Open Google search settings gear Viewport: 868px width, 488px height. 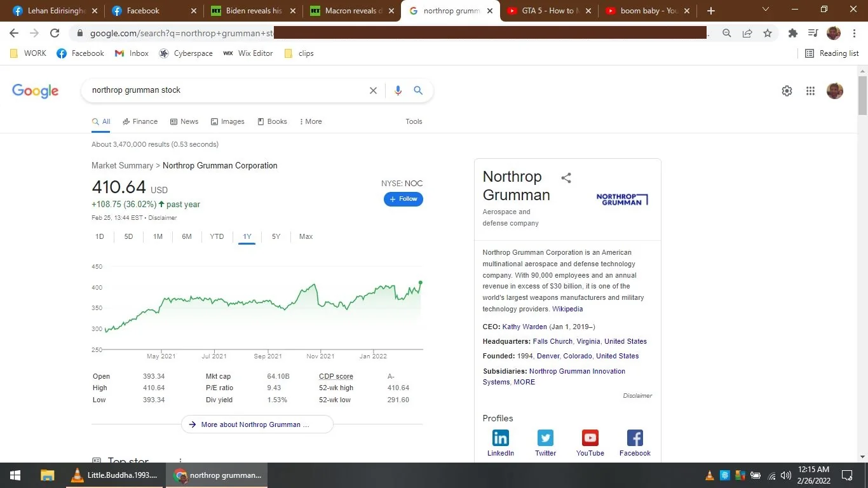pyautogui.click(x=787, y=91)
